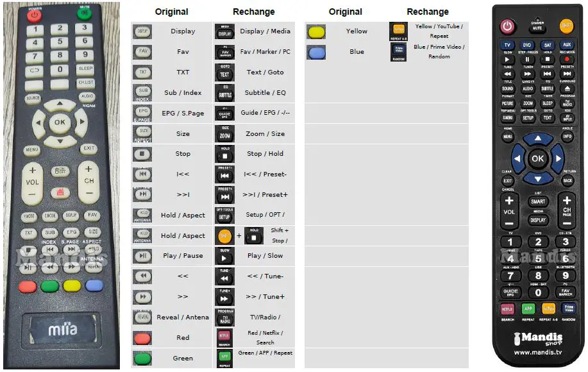Click the Display icon in the Original column

142,31
